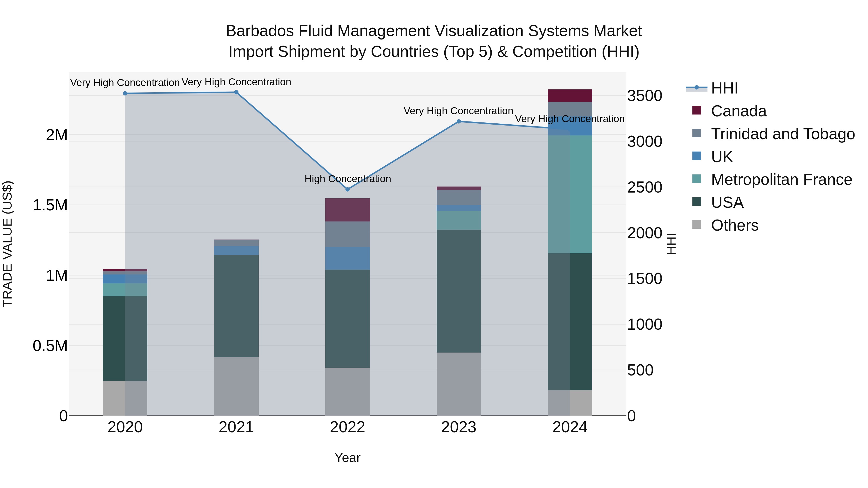The image size is (868, 488).
Task: Click the Others segment of 2024 bar
Action: pyautogui.click(x=570, y=403)
